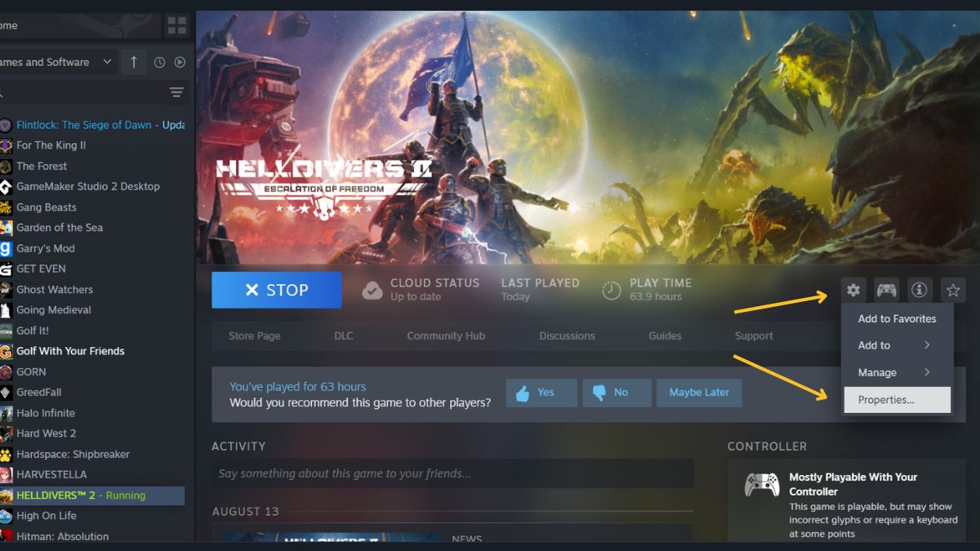The image size is (980, 551).
Task: Click HARVESTELLA icon in library list
Action: (6, 474)
